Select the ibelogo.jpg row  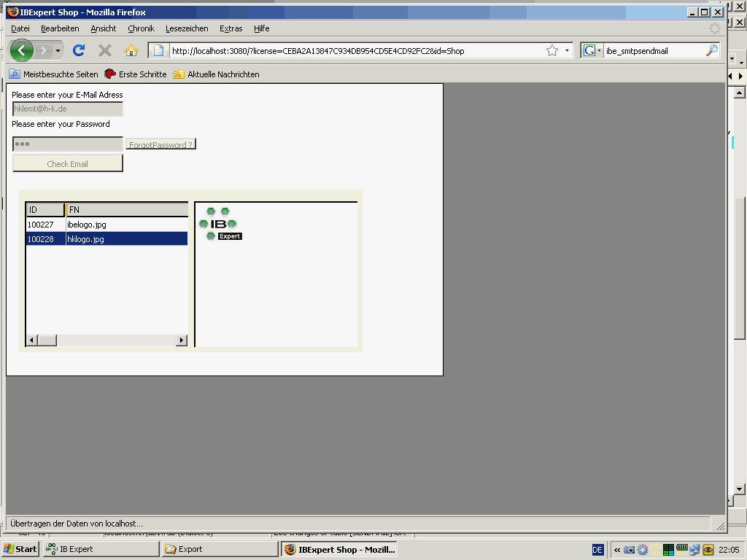click(107, 225)
